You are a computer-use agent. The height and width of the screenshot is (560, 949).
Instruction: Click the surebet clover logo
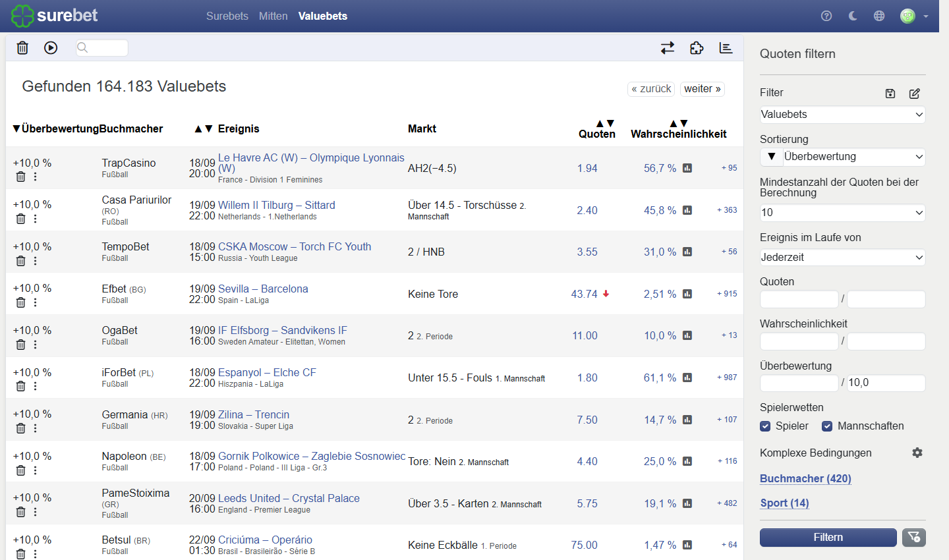click(22, 16)
